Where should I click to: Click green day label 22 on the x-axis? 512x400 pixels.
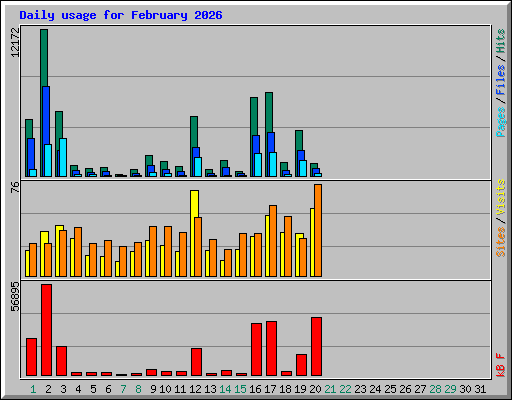[345, 389]
